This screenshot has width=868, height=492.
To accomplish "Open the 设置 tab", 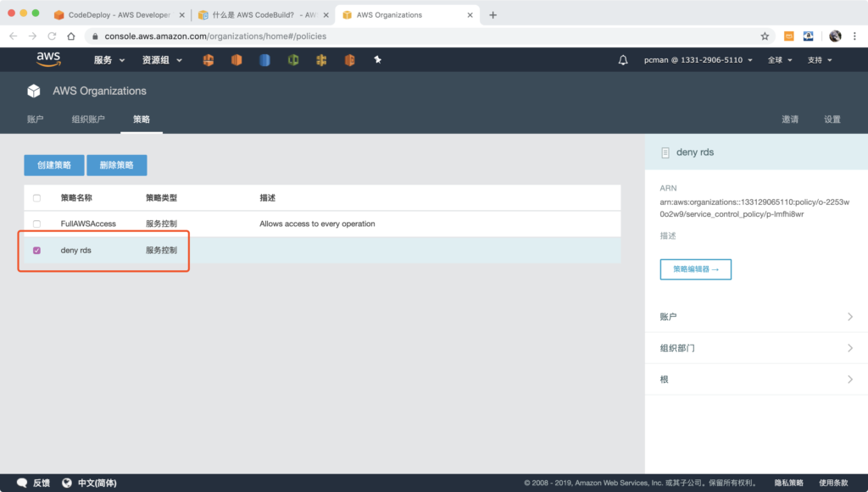I will click(832, 119).
